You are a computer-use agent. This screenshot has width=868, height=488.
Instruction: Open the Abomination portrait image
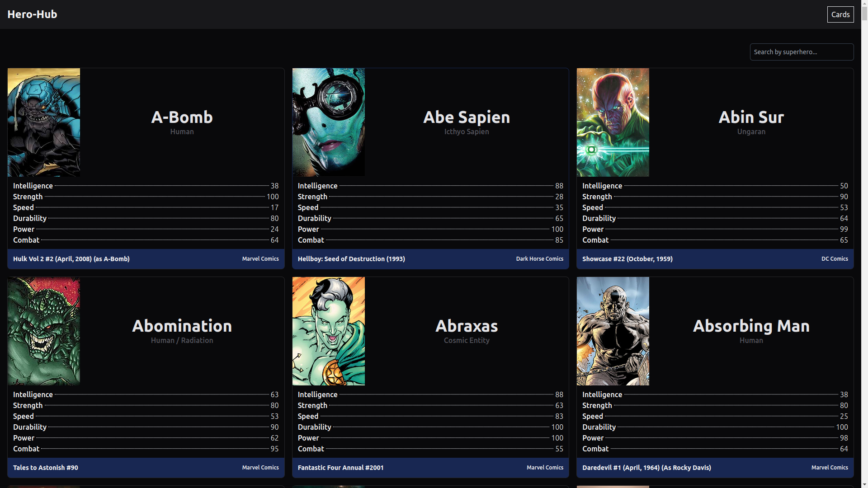[x=44, y=331]
